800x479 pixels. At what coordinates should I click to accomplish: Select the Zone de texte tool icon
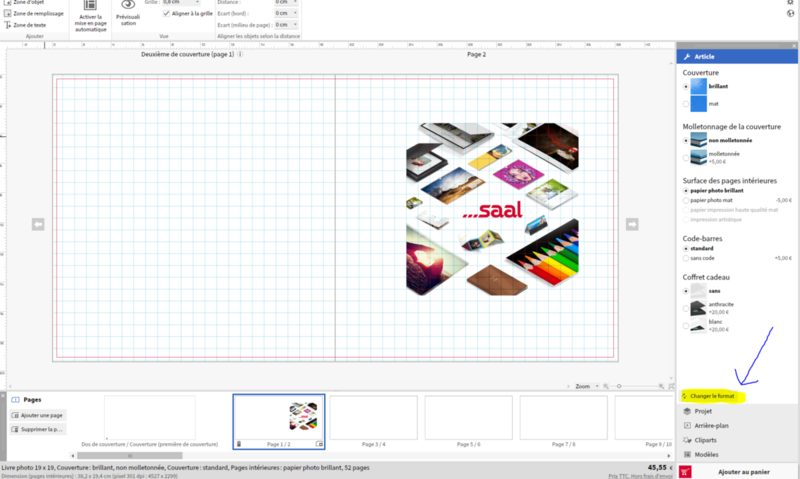point(7,25)
